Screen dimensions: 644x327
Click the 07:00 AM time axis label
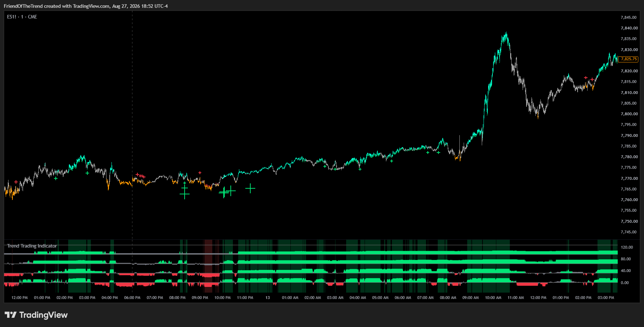425,298
